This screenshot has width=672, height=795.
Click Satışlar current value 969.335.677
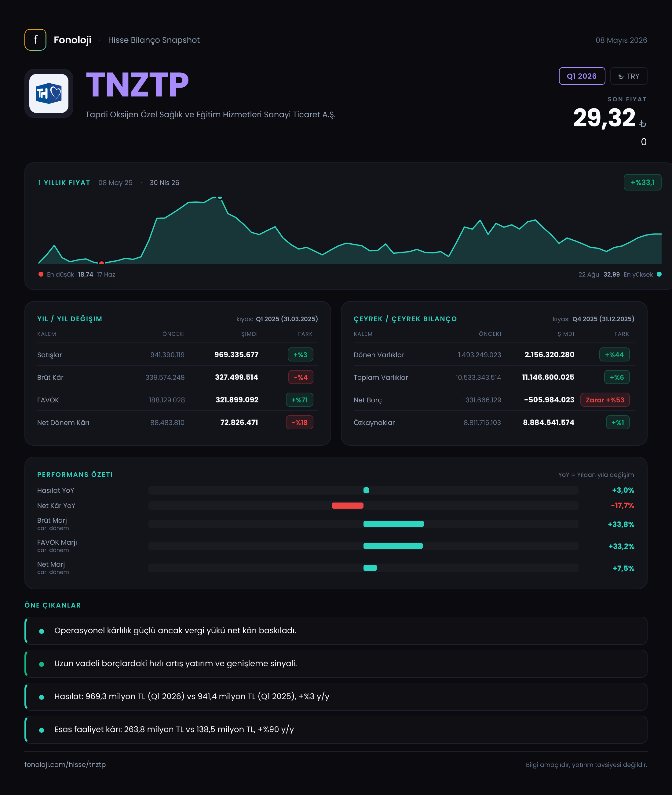click(236, 354)
